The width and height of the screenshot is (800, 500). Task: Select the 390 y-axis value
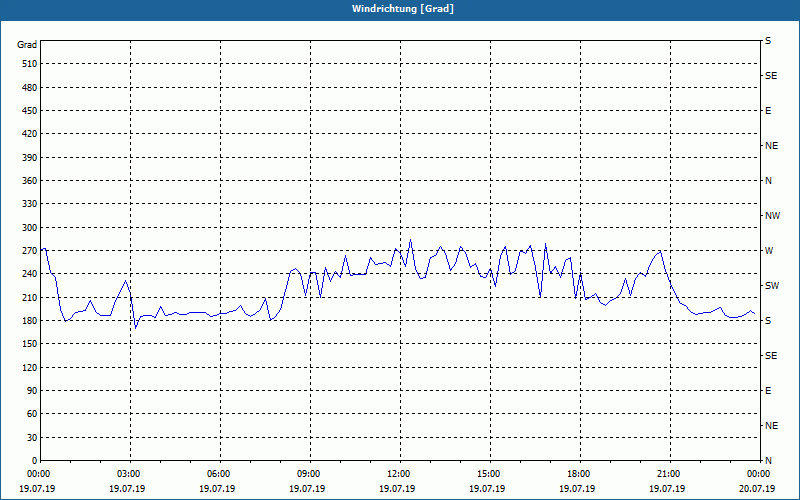coord(30,158)
